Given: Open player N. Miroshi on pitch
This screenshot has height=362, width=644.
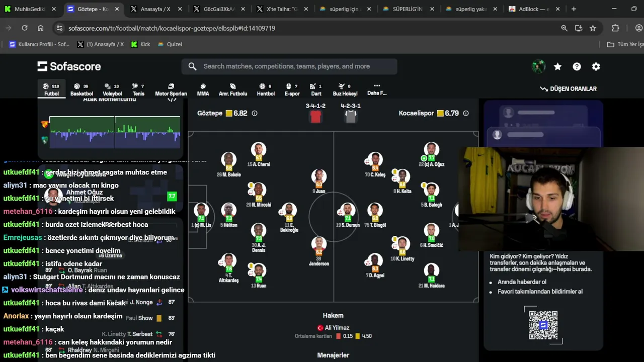Looking at the screenshot, I should (x=259, y=195).
